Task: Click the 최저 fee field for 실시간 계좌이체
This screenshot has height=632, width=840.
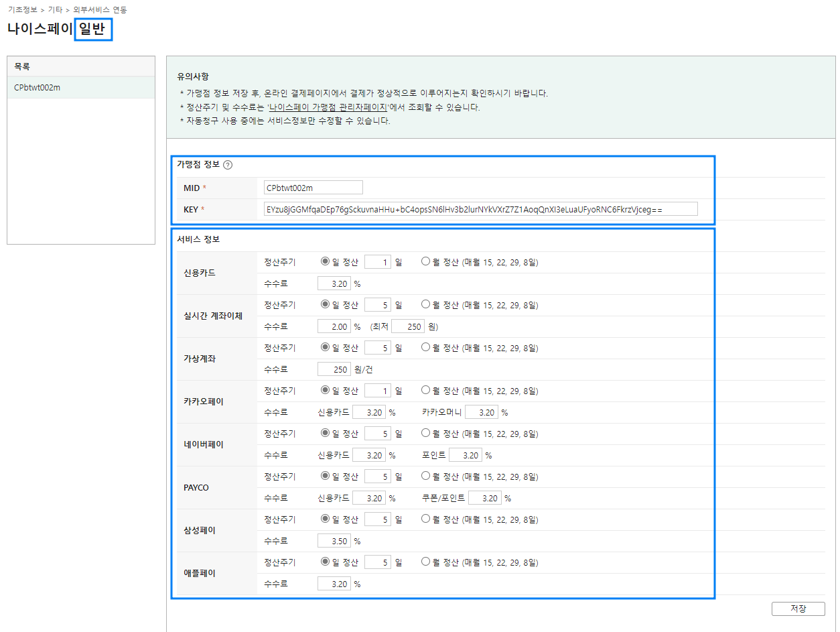Action: (407, 326)
